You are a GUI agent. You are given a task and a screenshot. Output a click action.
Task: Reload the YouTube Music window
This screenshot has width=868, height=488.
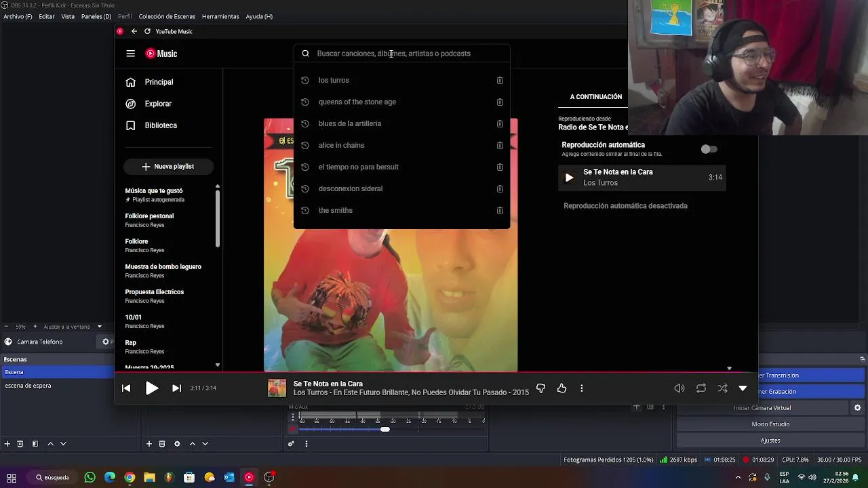coord(147,31)
